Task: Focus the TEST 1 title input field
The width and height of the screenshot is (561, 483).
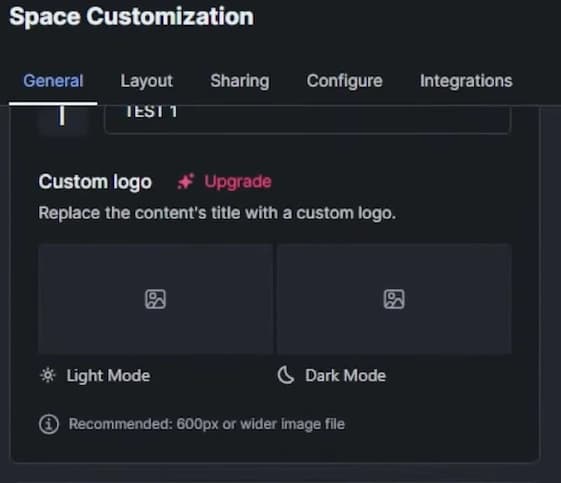Action: coord(308,119)
